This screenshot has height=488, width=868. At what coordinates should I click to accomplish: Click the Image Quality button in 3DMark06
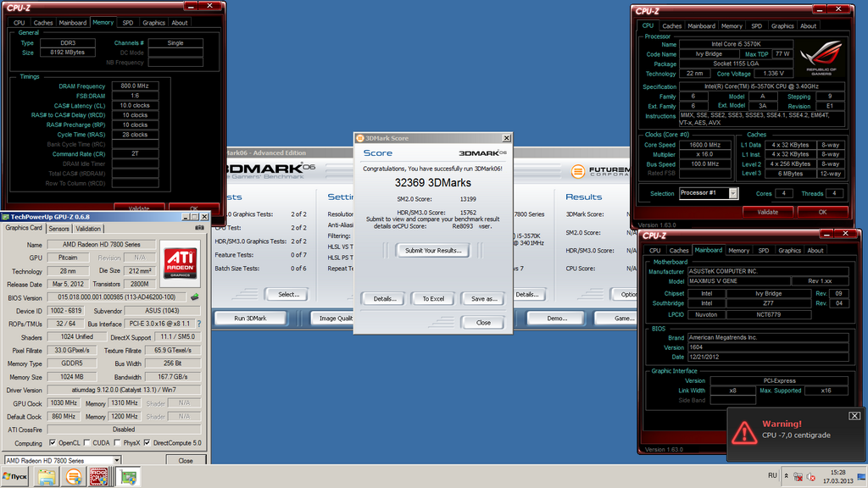[x=332, y=319]
